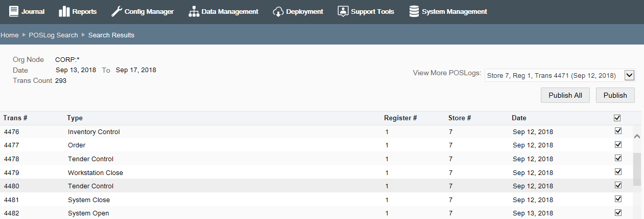Viewport: 644px width, 219px height.
Task: Select transaction number 4481
Action: point(12,200)
